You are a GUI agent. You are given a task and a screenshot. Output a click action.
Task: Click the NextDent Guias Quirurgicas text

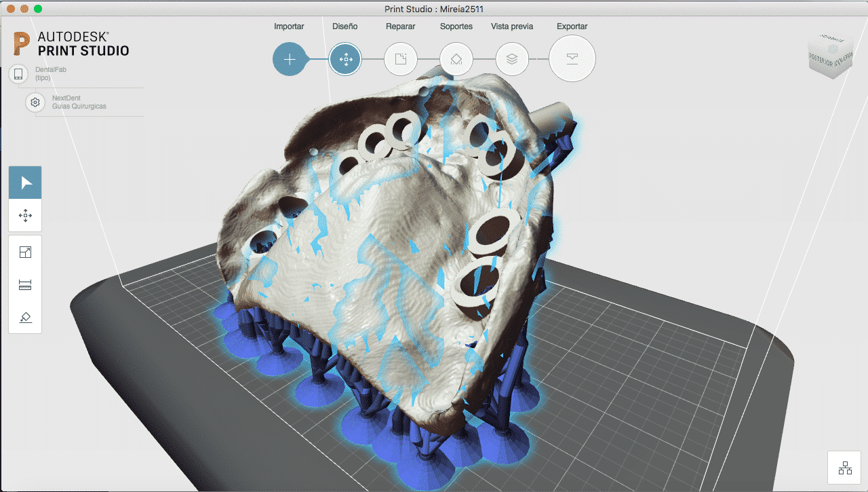click(79, 102)
